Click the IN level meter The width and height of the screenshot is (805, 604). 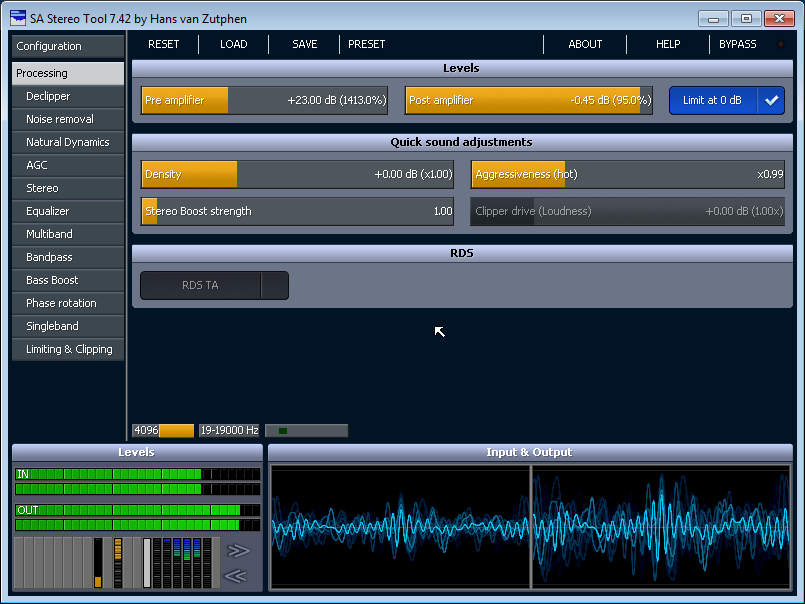tap(138, 481)
